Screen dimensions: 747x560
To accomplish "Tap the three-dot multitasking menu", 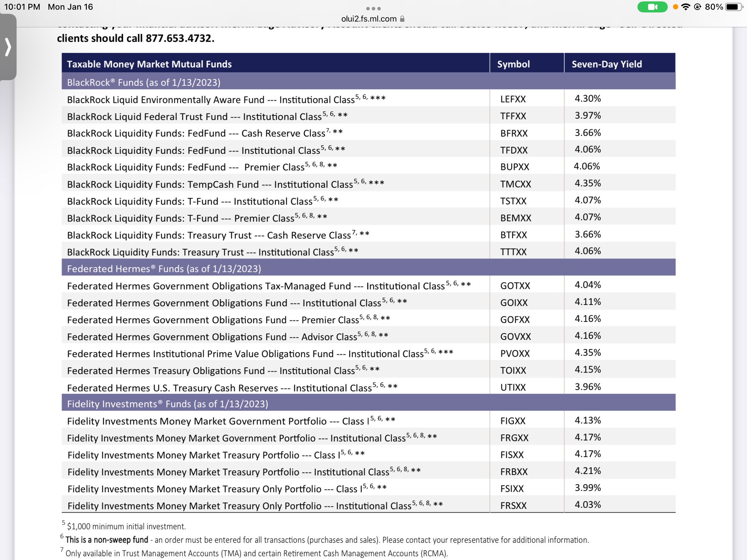I will pos(373,8).
